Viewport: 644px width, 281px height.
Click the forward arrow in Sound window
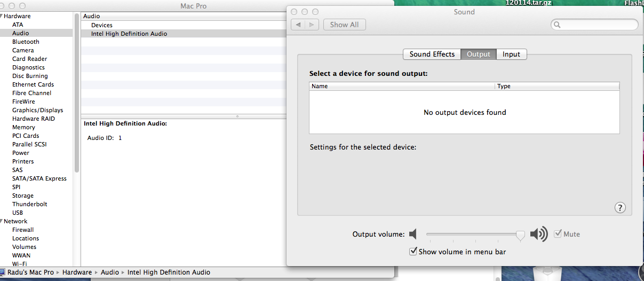[x=312, y=25]
